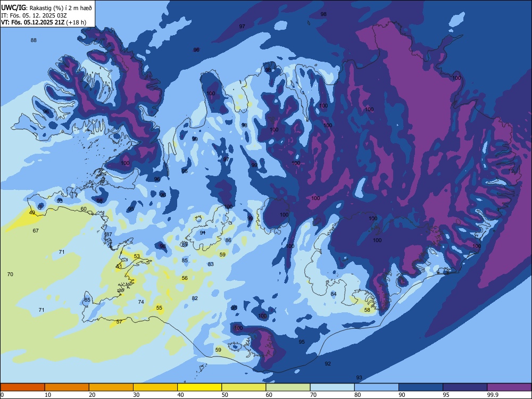Click the map value 67 over the sea

pos(36,231)
